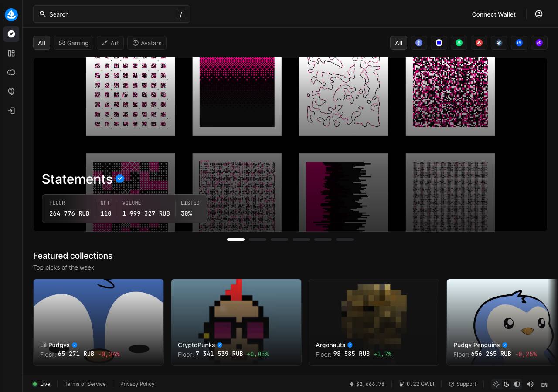Viewport: 558px width, 392px height.
Task: Click the sign-in arrow icon in sidebar
Action: (11, 111)
